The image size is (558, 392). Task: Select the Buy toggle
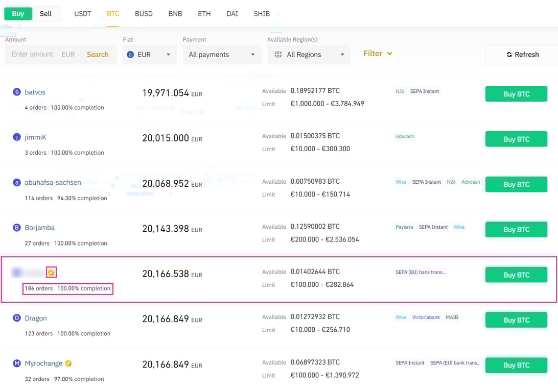(18, 13)
